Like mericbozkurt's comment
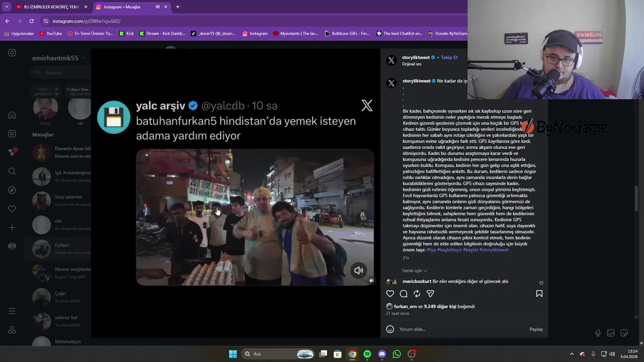This screenshot has width=644, height=362. pyautogui.click(x=541, y=283)
